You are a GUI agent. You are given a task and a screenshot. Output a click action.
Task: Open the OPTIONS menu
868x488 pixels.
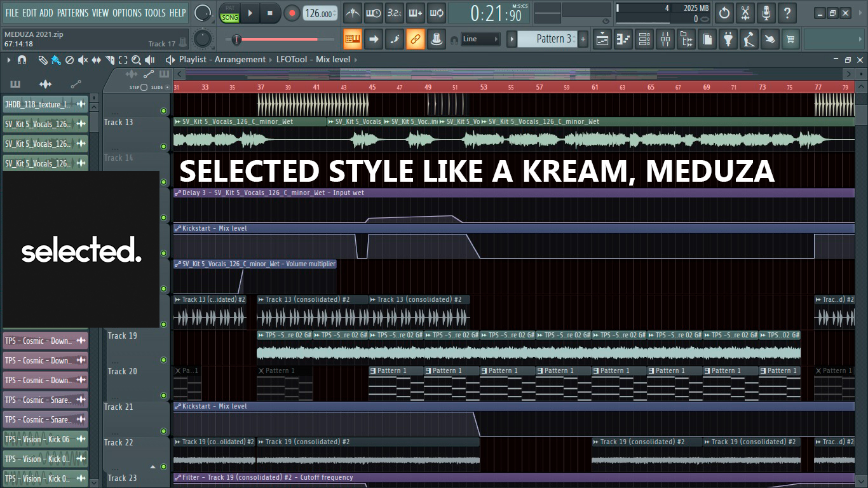point(126,13)
